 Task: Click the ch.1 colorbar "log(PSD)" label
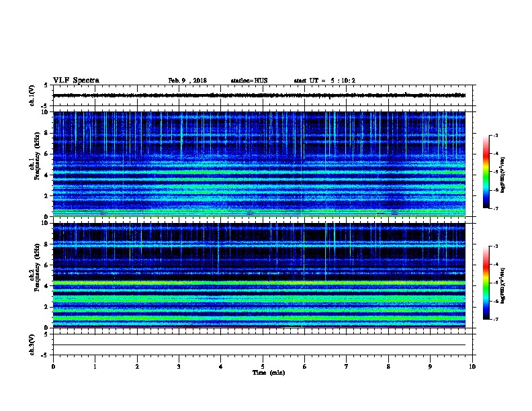click(x=502, y=175)
